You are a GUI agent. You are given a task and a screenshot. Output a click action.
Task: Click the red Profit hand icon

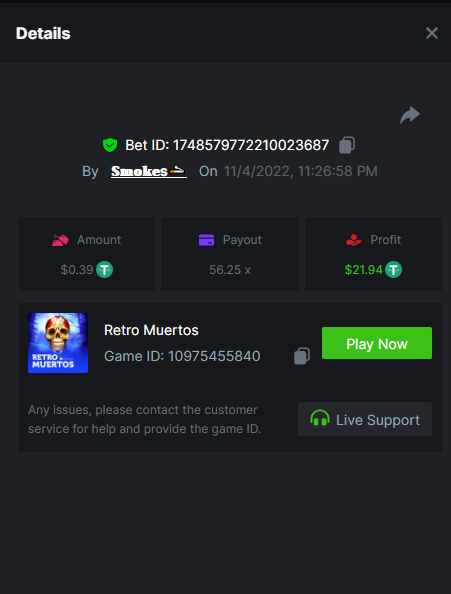point(354,240)
